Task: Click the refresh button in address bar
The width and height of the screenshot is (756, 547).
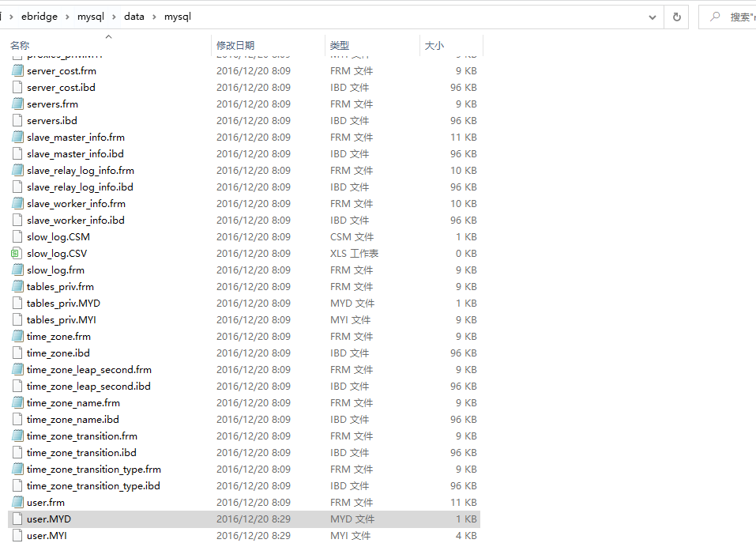Action: coord(677,17)
